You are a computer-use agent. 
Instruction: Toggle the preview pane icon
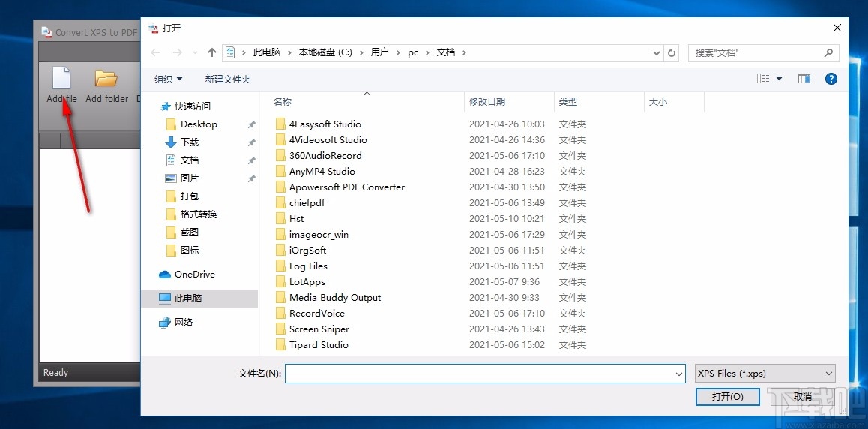tap(804, 79)
